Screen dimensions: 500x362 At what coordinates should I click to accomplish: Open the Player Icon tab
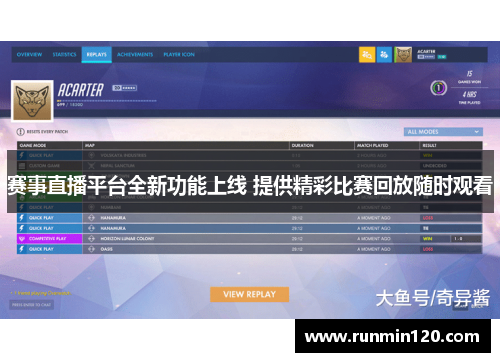pyautogui.click(x=179, y=54)
